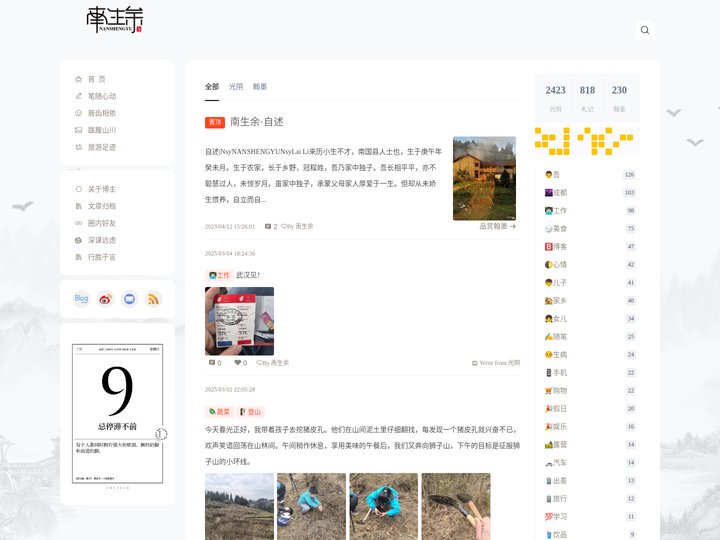Open 笔随心动 in the sidebar menu
The width and height of the screenshot is (720, 540).
[102, 96]
